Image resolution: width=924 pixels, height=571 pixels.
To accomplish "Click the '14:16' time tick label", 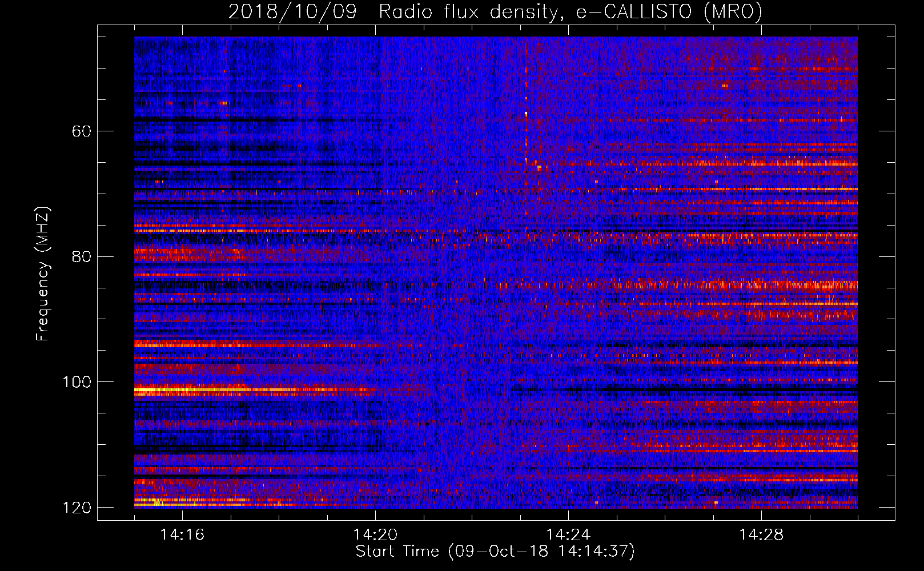I will (182, 535).
